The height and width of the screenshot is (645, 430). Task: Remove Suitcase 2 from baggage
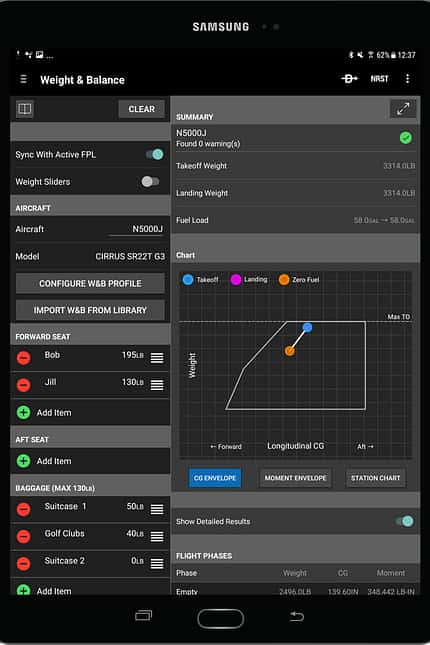tap(23, 564)
